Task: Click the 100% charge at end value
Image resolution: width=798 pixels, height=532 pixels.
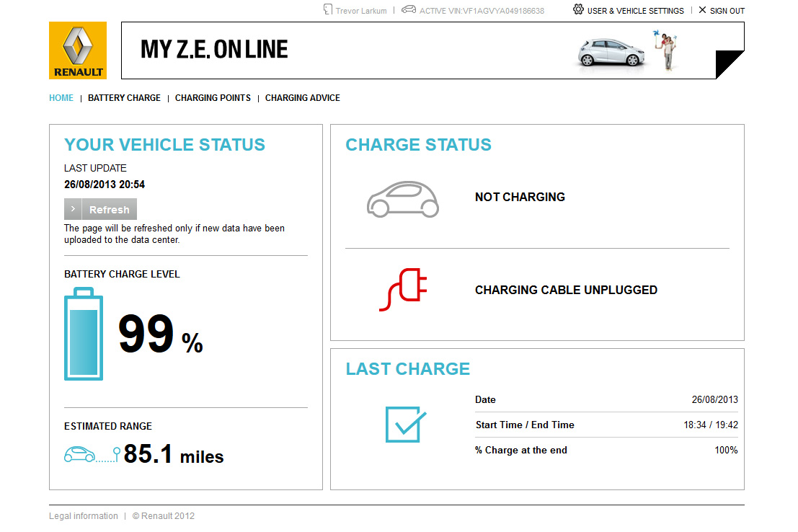Action: click(x=726, y=450)
